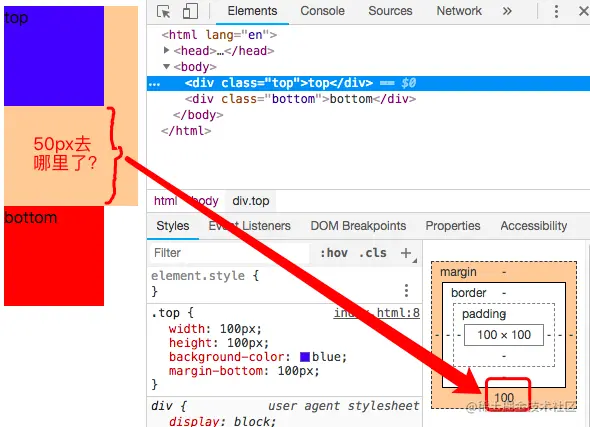Click the selected row ellipsis icon
This screenshot has width=590, height=427.
(x=154, y=84)
